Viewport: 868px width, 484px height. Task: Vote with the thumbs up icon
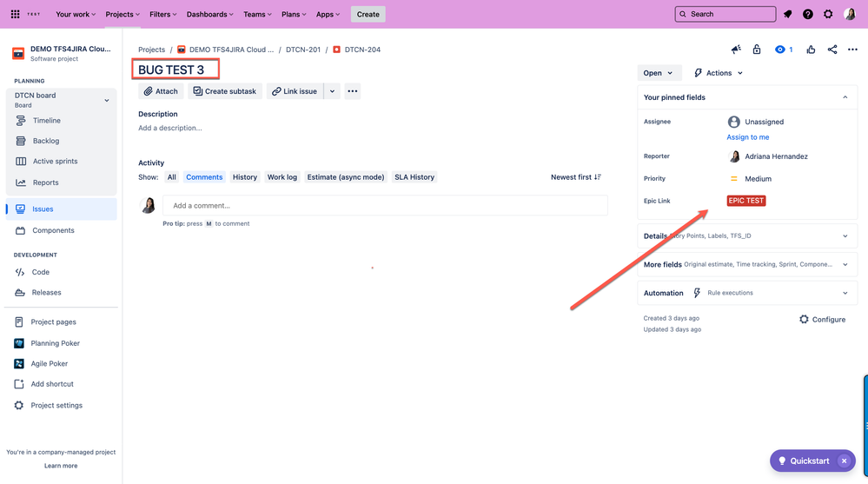pos(811,50)
